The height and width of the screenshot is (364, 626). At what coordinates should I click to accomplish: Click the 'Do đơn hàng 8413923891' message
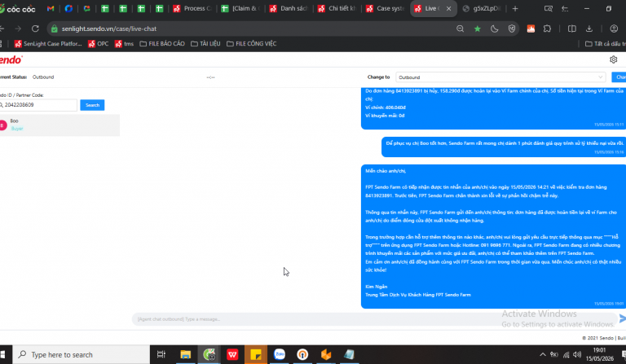coord(493,107)
